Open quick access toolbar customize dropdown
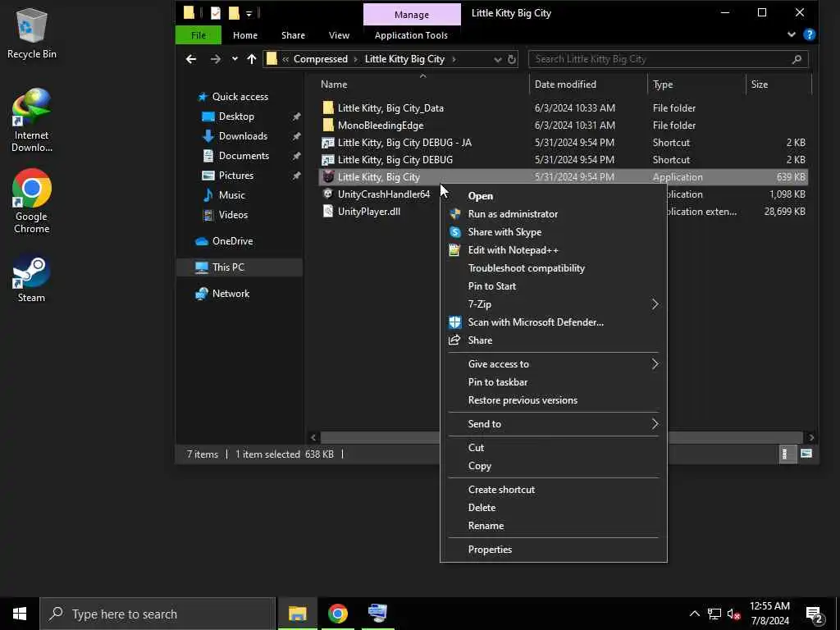The width and height of the screenshot is (840, 630). (x=249, y=13)
